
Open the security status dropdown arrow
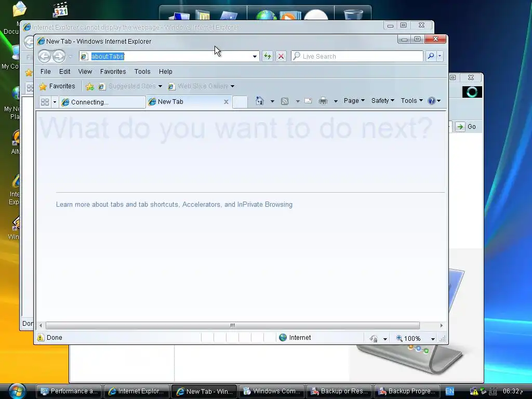[385, 339]
